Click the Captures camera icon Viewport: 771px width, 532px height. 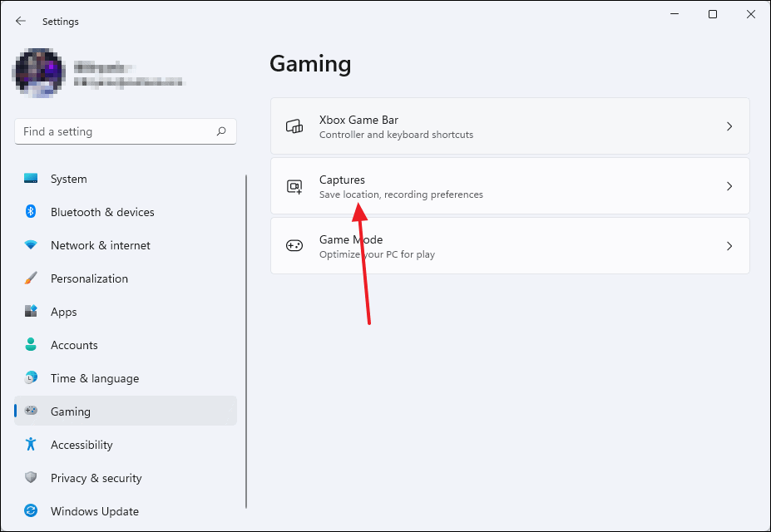(294, 185)
